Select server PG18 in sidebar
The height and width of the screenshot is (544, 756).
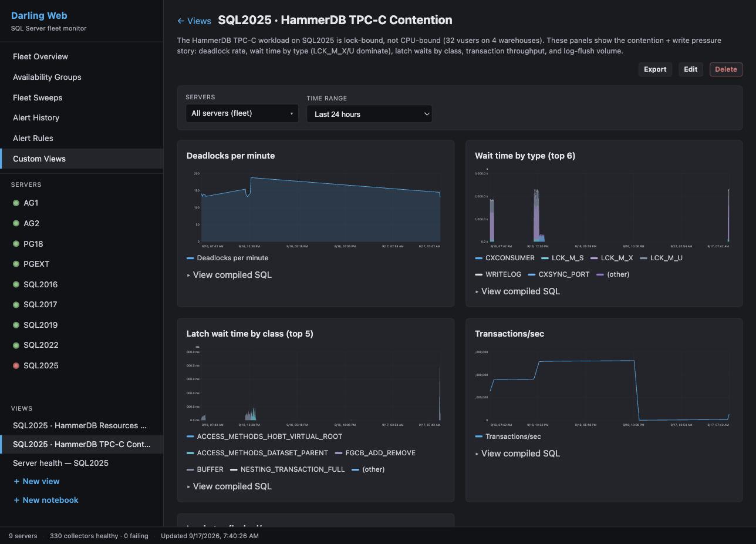tap(82, 244)
